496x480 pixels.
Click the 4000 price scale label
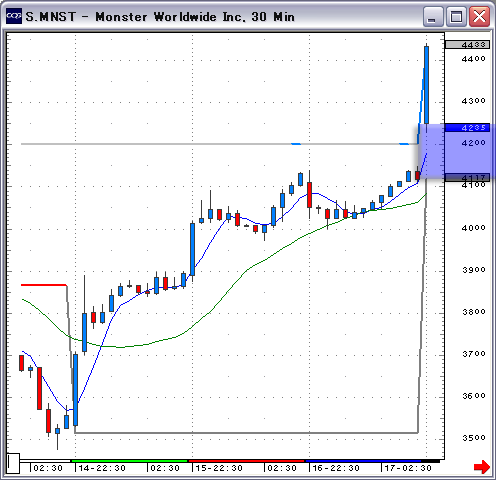473,228
